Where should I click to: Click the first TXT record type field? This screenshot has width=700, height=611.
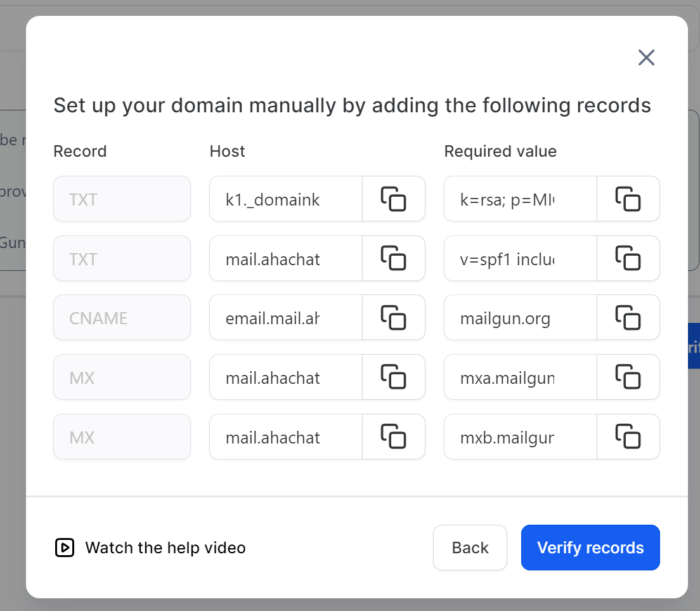click(x=122, y=199)
